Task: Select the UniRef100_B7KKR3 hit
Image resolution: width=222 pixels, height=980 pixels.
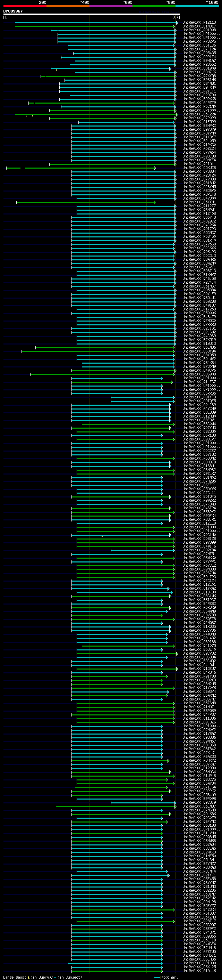Action: coord(199,324)
